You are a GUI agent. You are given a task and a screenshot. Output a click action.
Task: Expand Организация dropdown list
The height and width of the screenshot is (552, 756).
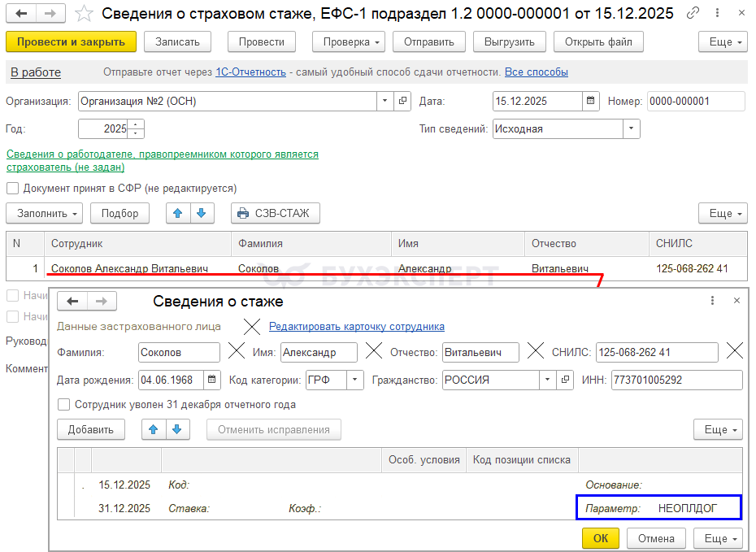(385, 102)
